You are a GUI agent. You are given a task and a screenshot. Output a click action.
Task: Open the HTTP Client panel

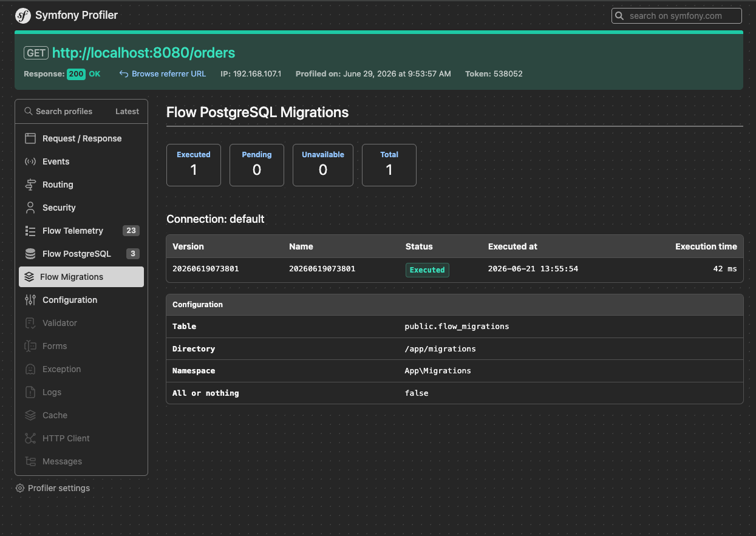81,438
